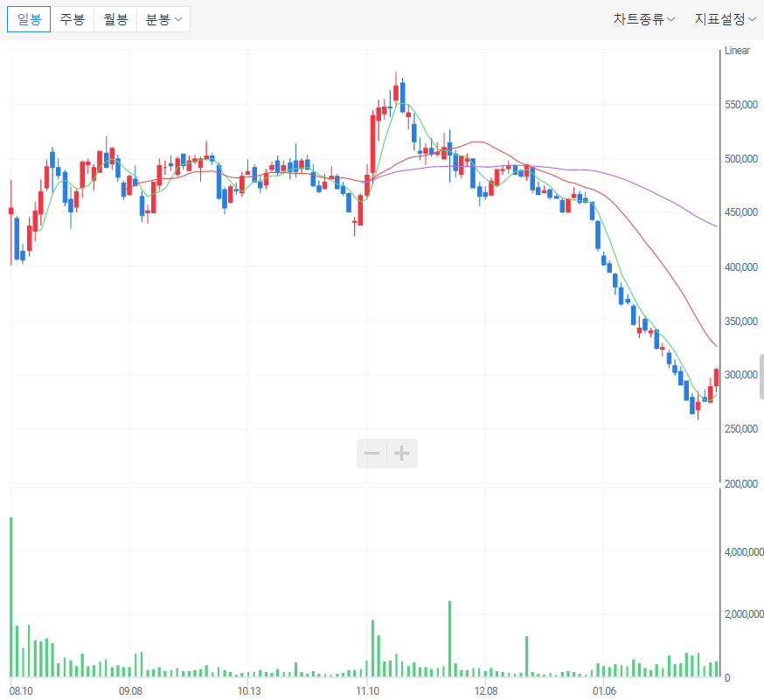
Task: Click the 300,000 price axis label
Action: click(x=741, y=375)
